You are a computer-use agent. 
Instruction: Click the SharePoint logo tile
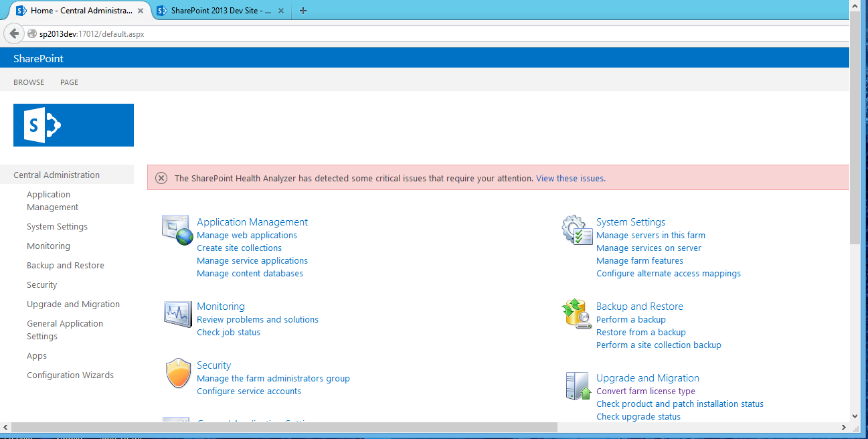coord(74,125)
